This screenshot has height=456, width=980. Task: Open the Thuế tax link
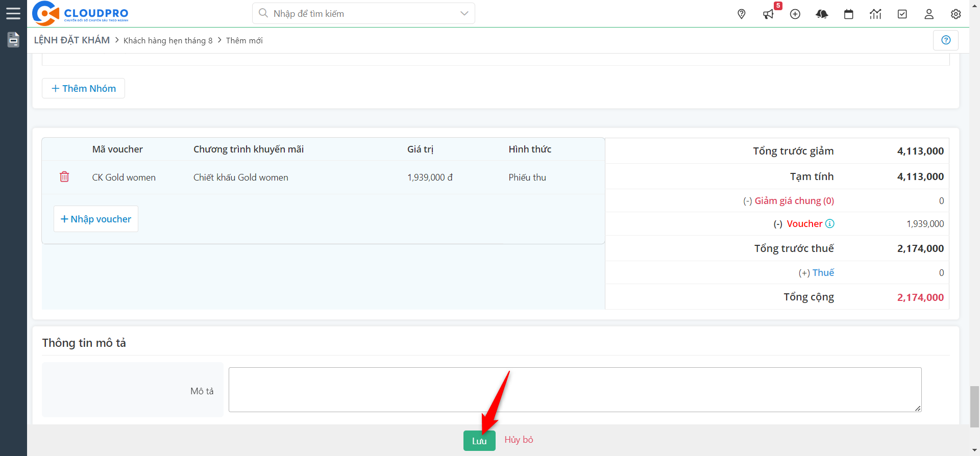tap(823, 272)
